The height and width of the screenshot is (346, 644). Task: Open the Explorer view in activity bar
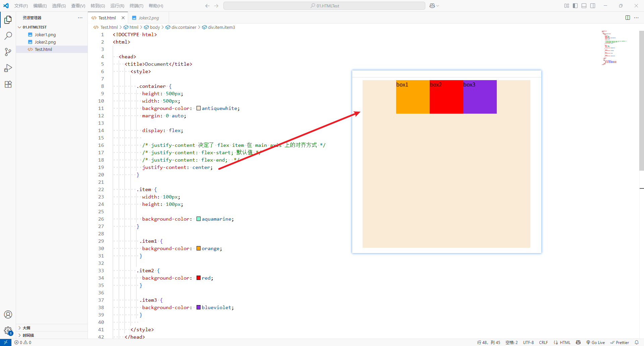8,20
